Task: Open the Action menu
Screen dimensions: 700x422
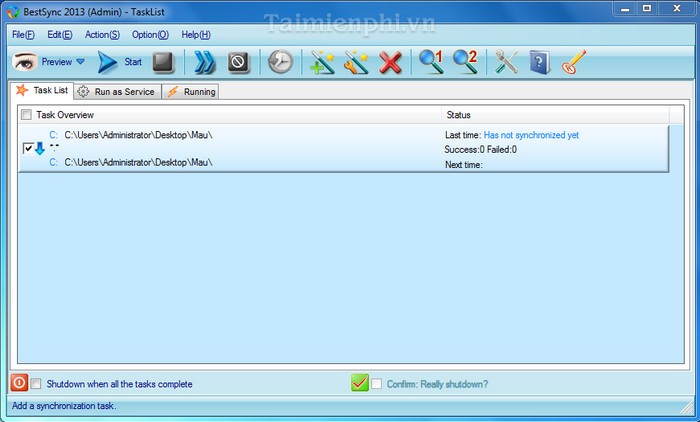Action: coord(102,35)
